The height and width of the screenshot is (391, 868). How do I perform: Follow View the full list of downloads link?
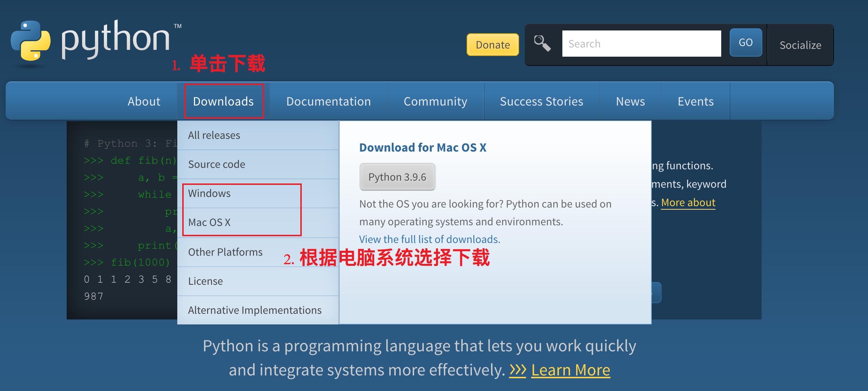pyautogui.click(x=429, y=239)
